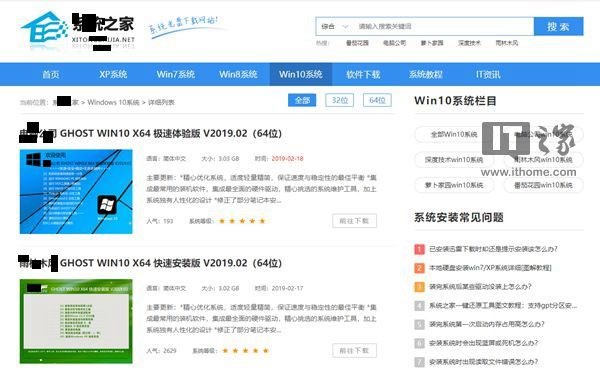Screen dimensions: 600x374
Task: Click the green installer screenshot thumbnail
Action: tap(76, 321)
